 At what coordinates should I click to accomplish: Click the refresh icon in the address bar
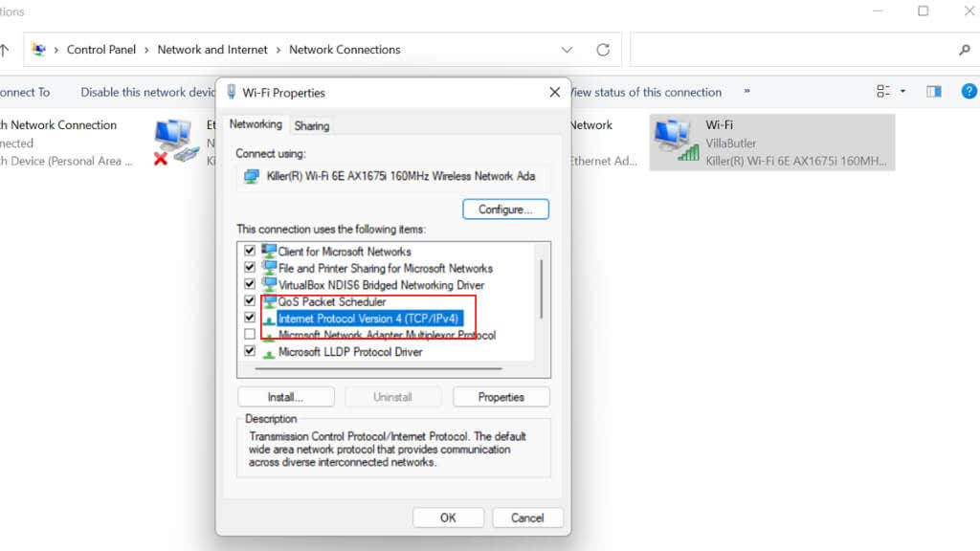point(603,49)
